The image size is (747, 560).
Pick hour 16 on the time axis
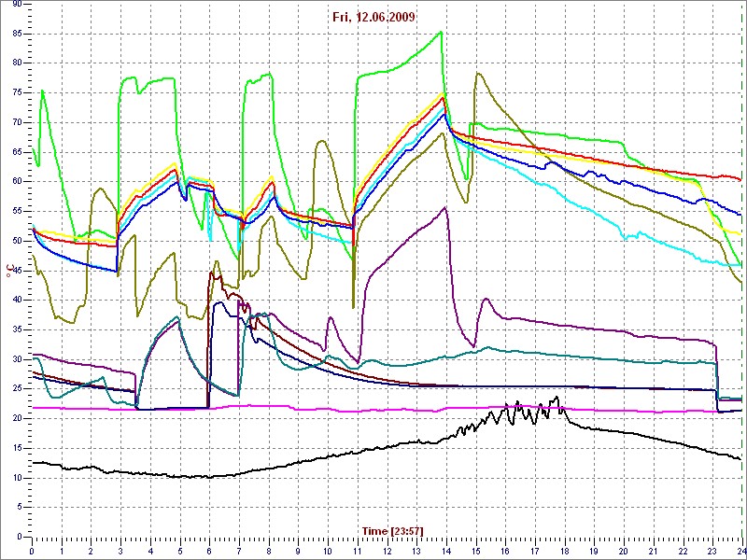pos(505,551)
